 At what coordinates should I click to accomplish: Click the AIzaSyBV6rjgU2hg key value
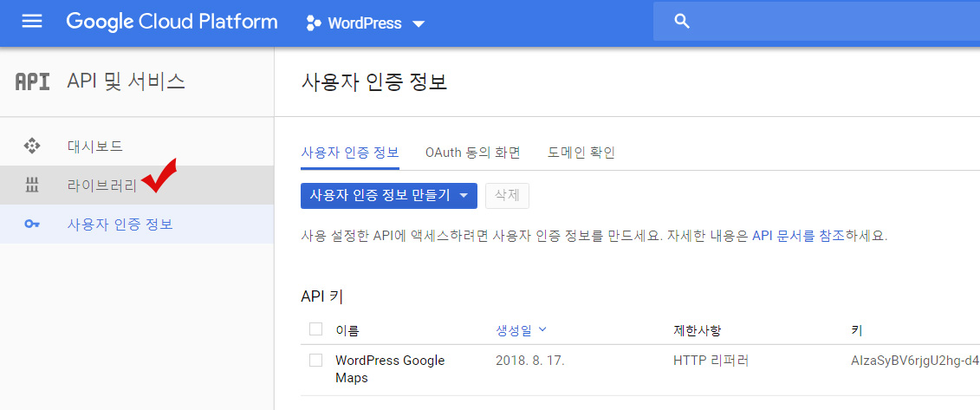pyautogui.click(x=914, y=361)
